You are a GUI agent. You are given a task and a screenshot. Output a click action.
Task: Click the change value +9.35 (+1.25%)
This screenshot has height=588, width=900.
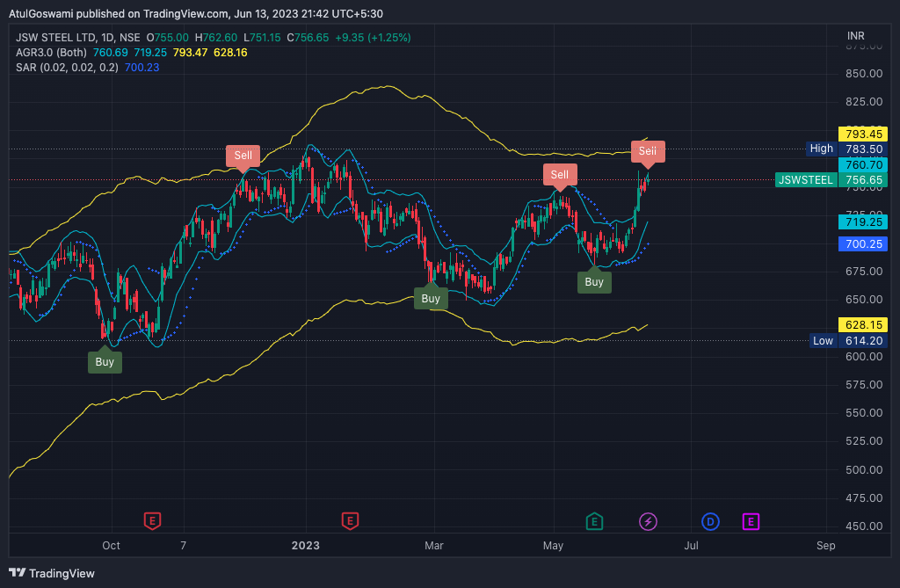point(373,37)
